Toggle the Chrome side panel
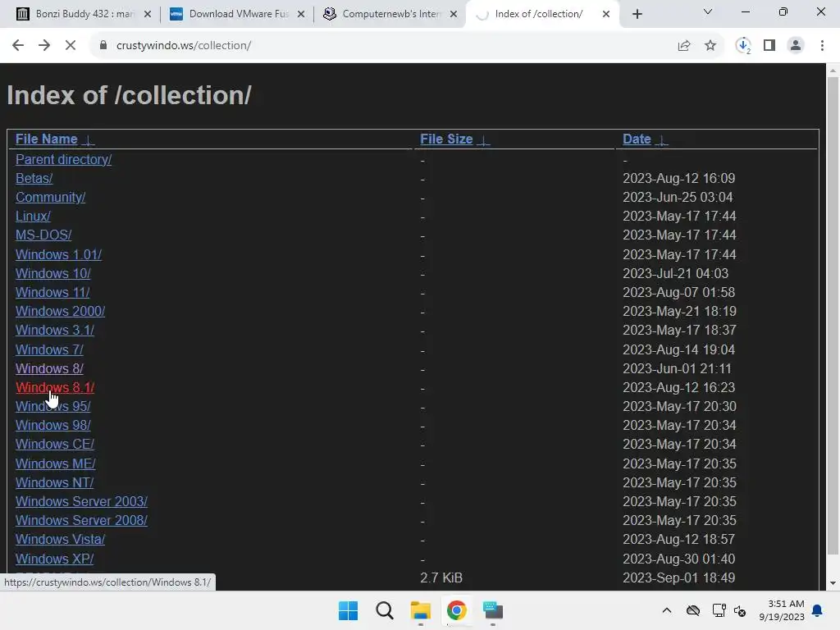The image size is (840, 630). pyautogui.click(x=769, y=46)
